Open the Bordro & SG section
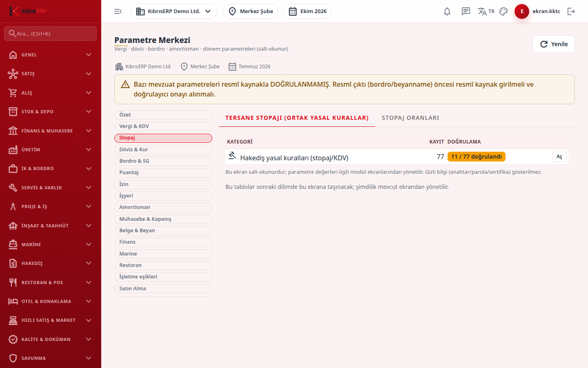 163,161
